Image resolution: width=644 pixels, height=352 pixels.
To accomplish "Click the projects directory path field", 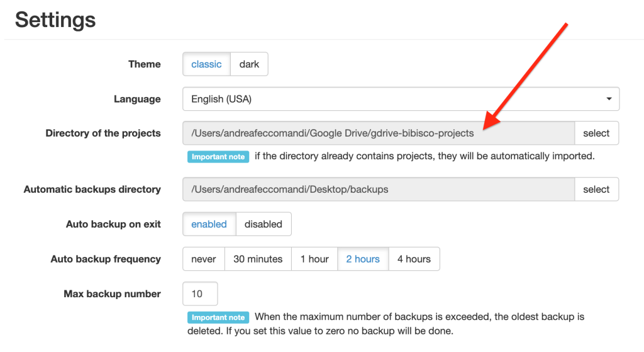I will tap(379, 133).
